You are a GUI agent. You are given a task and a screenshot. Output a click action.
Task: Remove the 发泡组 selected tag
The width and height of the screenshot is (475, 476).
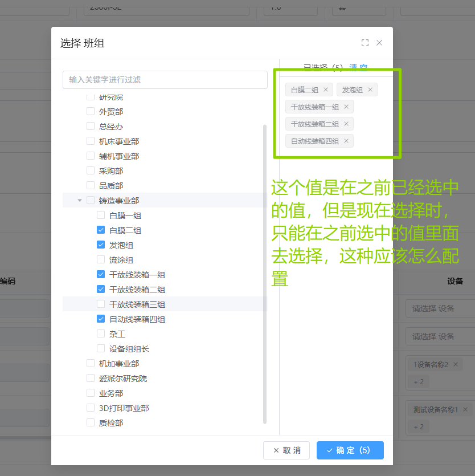[x=370, y=89]
